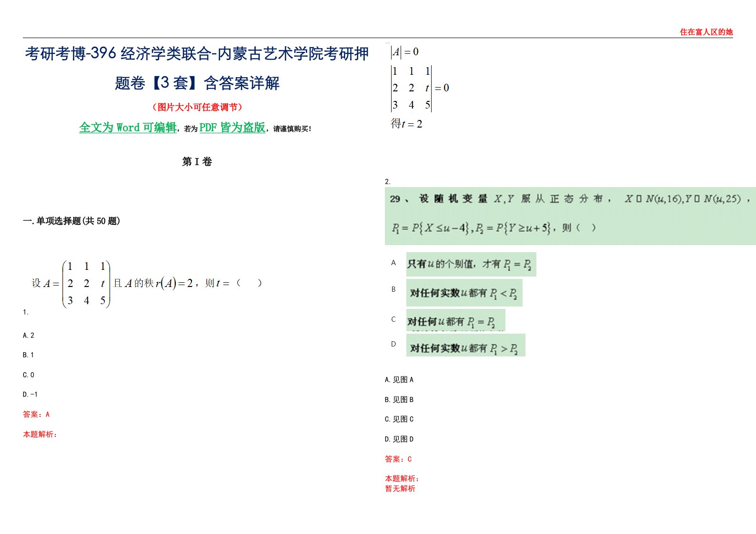This screenshot has height=534, width=756.
Task: Click the red text 暂无解析
Action: (x=400, y=489)
